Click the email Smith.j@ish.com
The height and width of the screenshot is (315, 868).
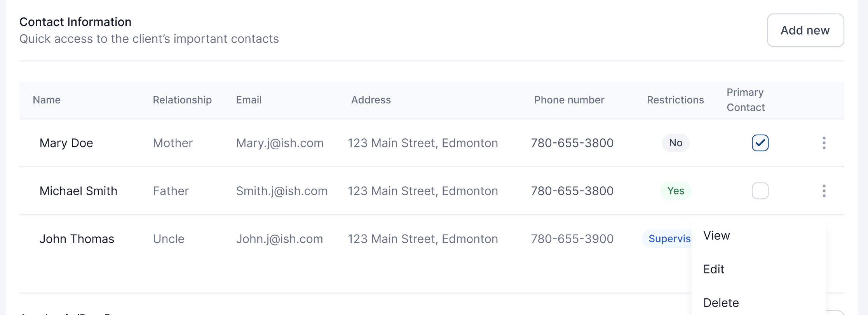(x=282, y=191)
